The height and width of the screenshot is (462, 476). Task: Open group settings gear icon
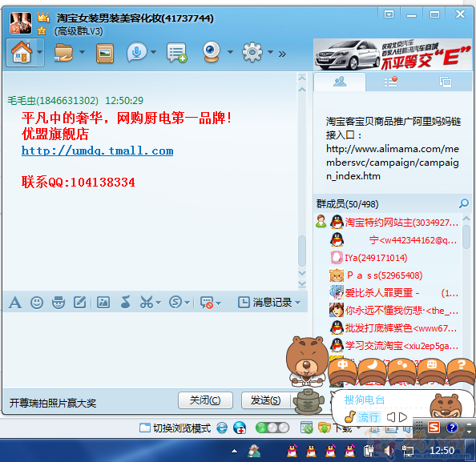coord(252,53)
